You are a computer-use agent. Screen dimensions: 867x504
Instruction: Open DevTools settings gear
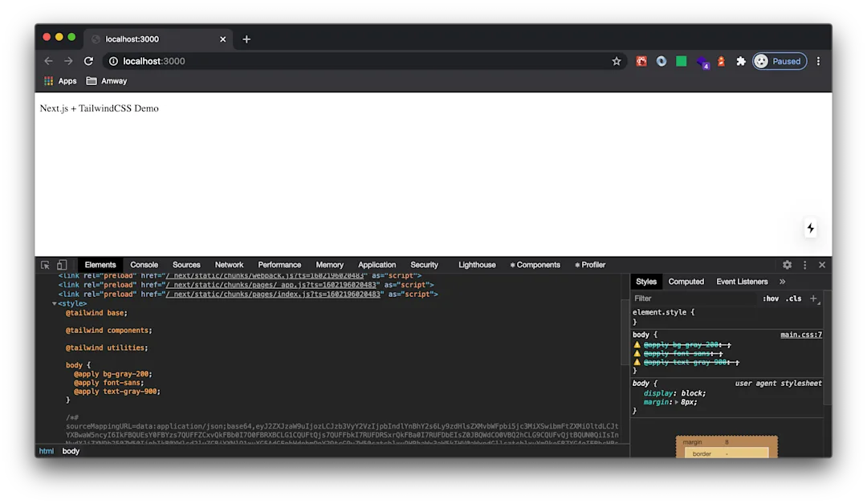click(x=787, y=264)
